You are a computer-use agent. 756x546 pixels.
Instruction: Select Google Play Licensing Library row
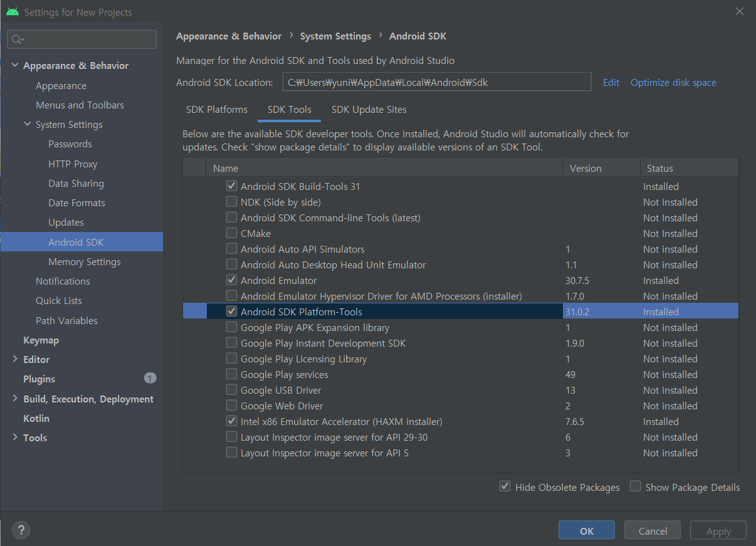[x=460, y=359]
